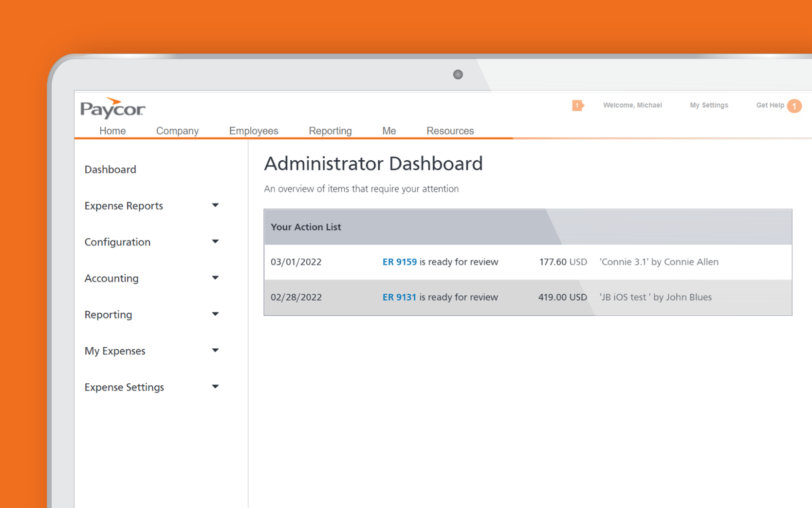Open My Settings

(709, 105)
